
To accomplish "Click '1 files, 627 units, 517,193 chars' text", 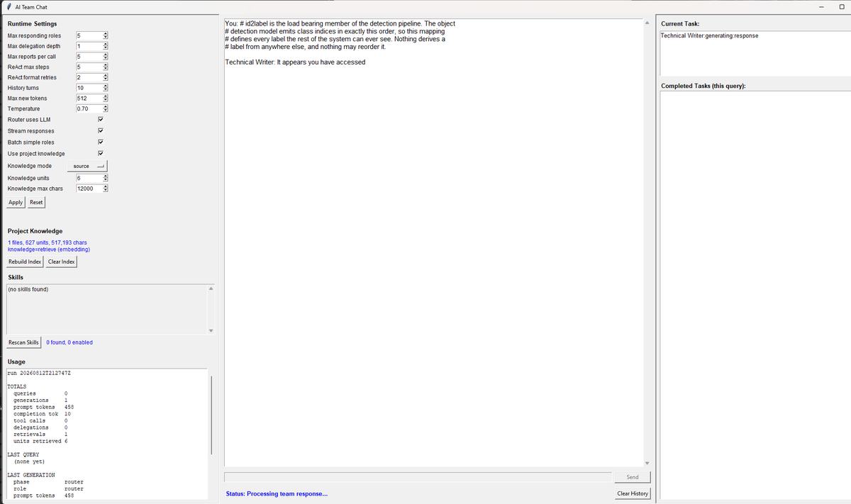I will tap(47, 242).
